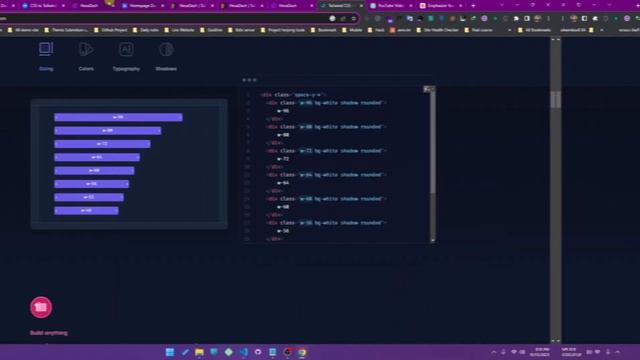Click the pink round Build anything icon
Image resolution: width=640 pixels, height=360 pixels.
[x=41, y=307]
